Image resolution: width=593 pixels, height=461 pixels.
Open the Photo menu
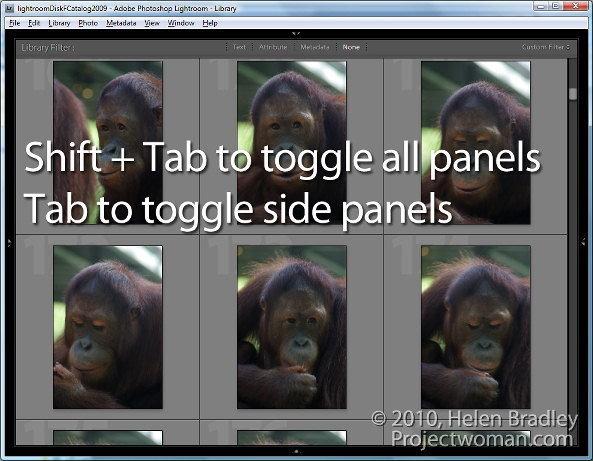[x=88, y=23]
